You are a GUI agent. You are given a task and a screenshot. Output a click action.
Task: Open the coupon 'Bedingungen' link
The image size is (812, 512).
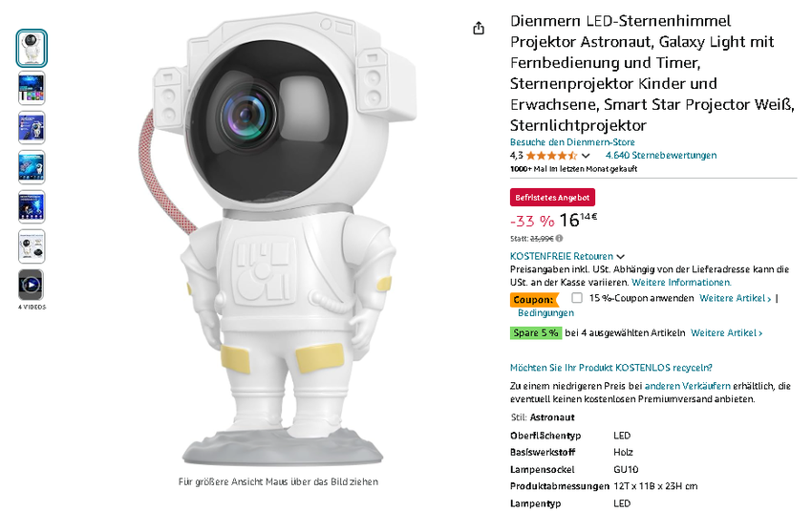[x=546, y=312]
